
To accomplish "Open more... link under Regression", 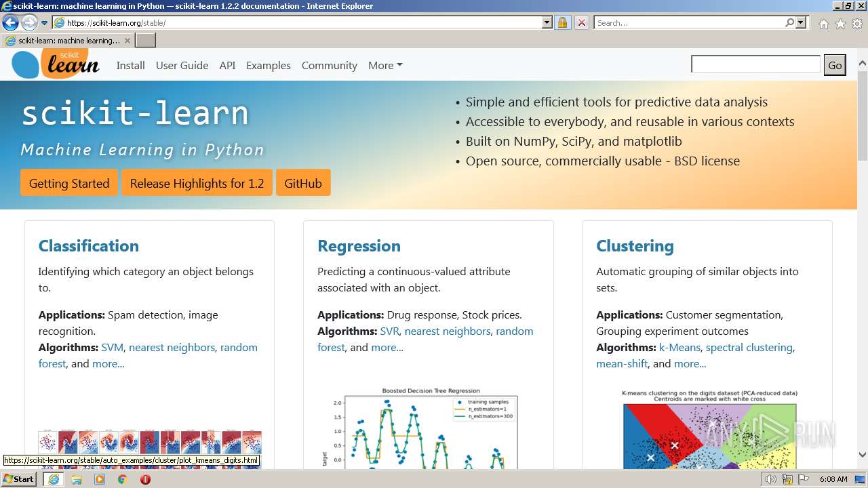I will click(387, 348).
